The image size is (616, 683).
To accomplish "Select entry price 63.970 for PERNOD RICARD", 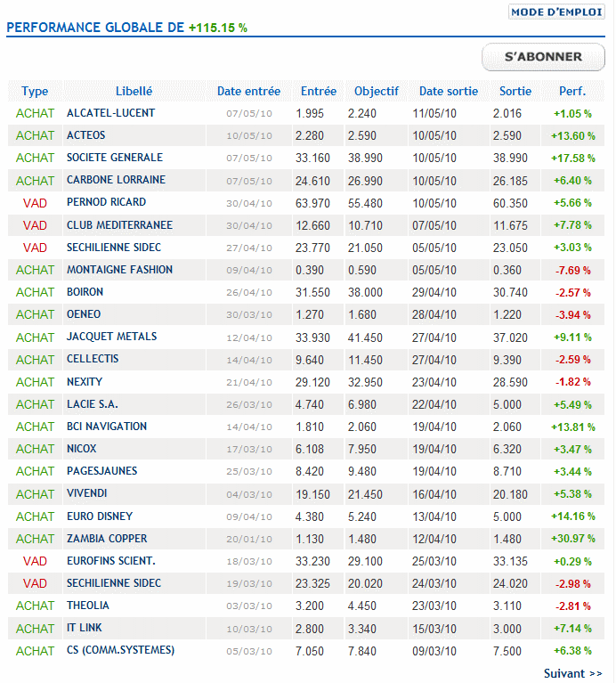I will coord(312,203).
